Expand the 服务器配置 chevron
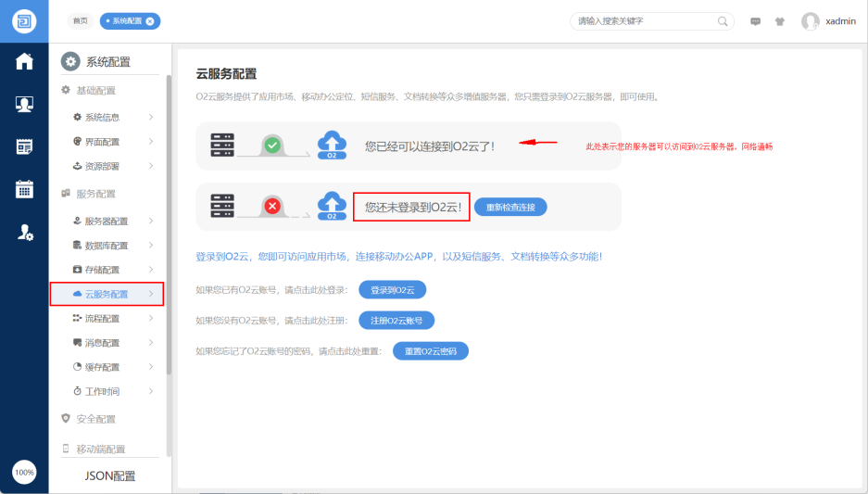Screen dimensions: 868x494 click(151, 222)
